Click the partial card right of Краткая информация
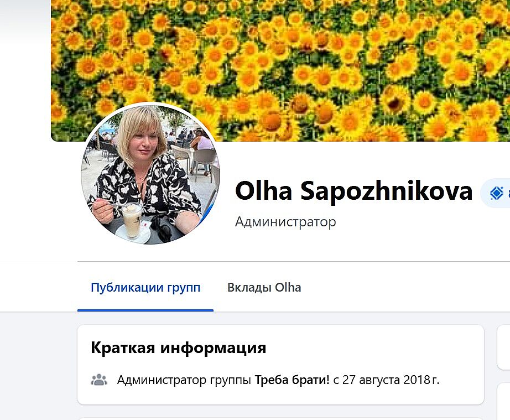The image size is (510, 420). click(504, 347)
